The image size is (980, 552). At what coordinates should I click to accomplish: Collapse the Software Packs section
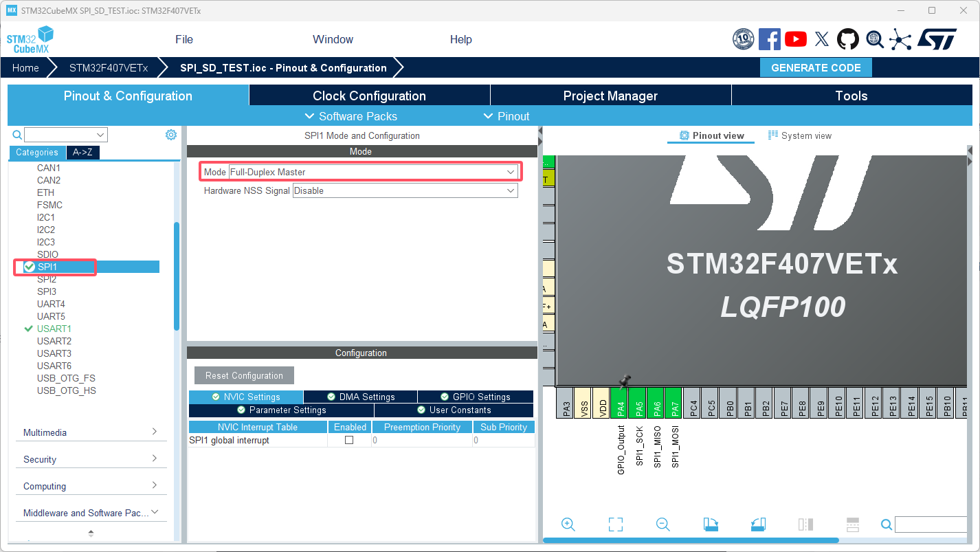click(350, 116)
